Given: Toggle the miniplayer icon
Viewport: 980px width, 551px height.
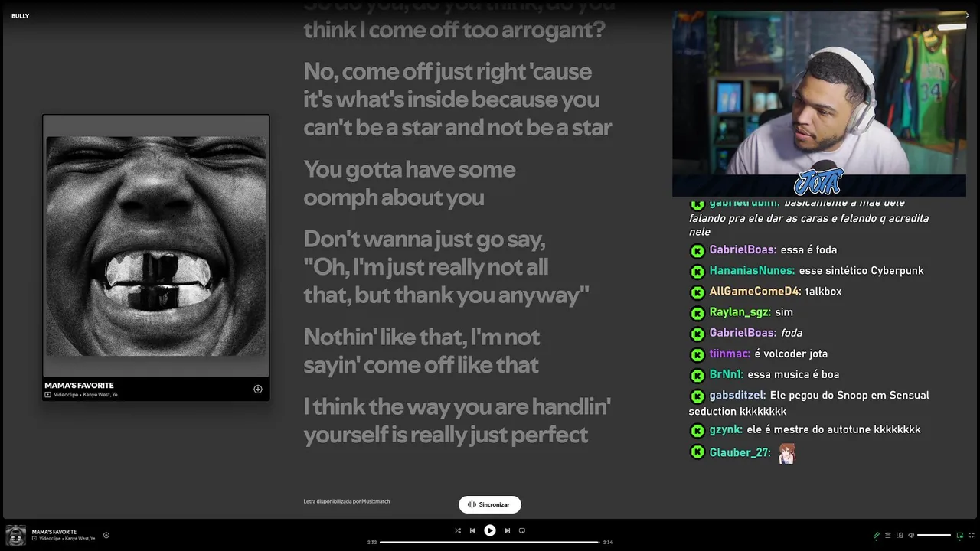Looking at the screenshot, I should (x=960, y=535).
